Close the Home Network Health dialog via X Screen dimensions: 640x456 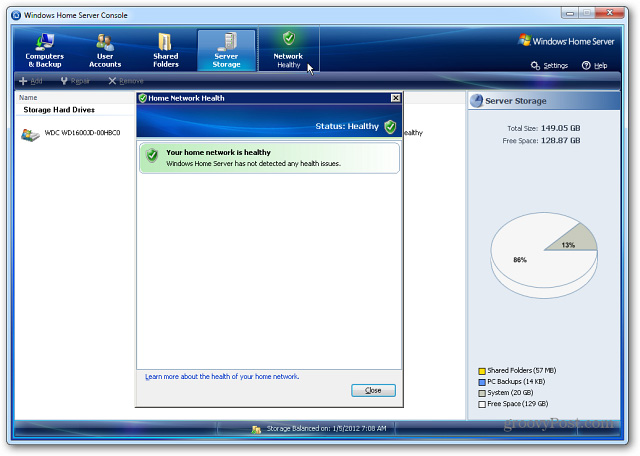click(396, 98)
